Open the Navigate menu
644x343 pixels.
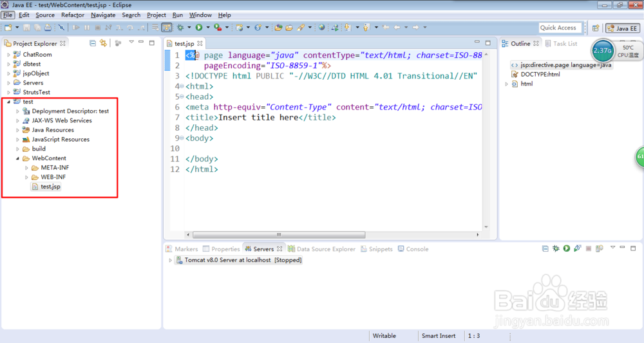(103, 15)
